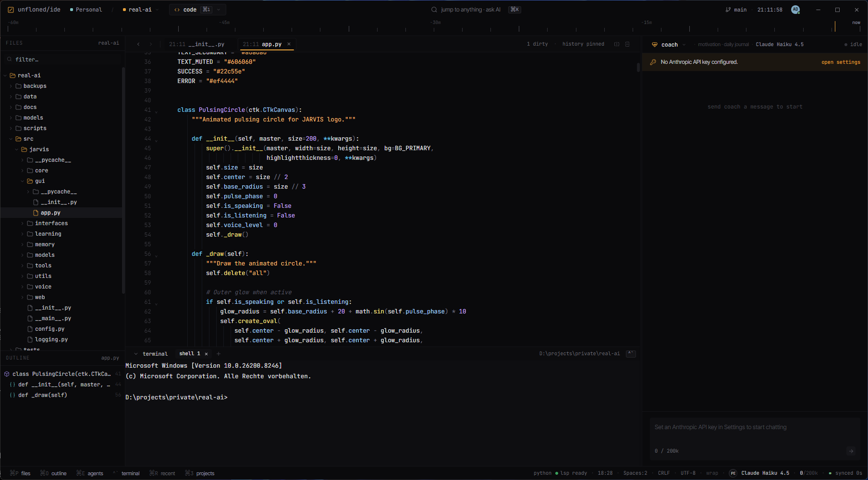
Task: Open the agents panel from bottom bar
Action: pyautogui.click(x=90, y=473)
